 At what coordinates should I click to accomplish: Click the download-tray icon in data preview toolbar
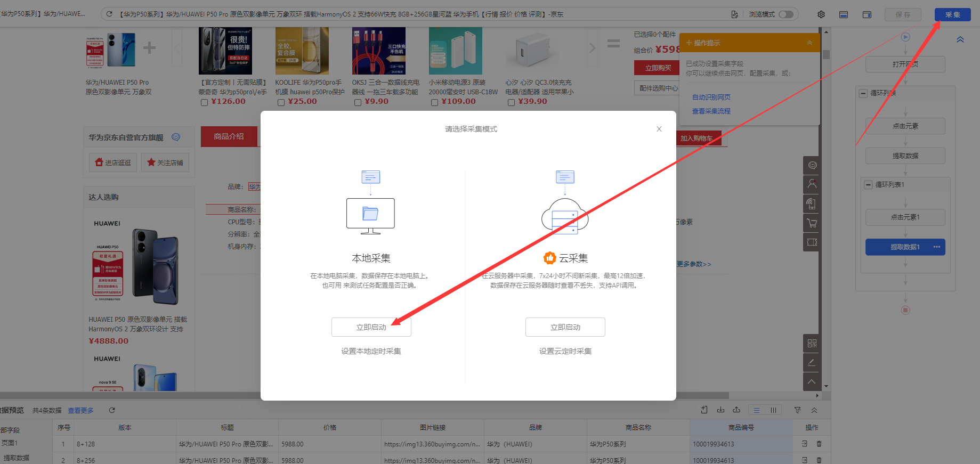[x=720, y=410]
